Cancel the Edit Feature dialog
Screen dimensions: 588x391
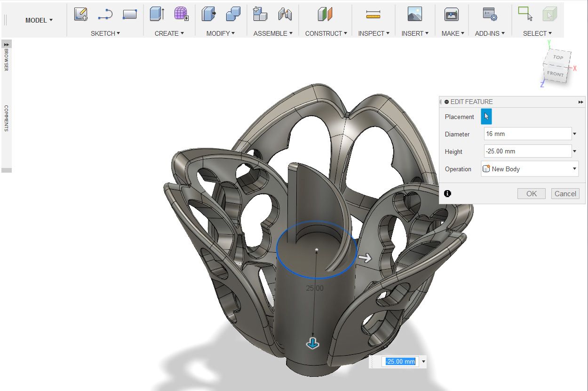[565, 193]
